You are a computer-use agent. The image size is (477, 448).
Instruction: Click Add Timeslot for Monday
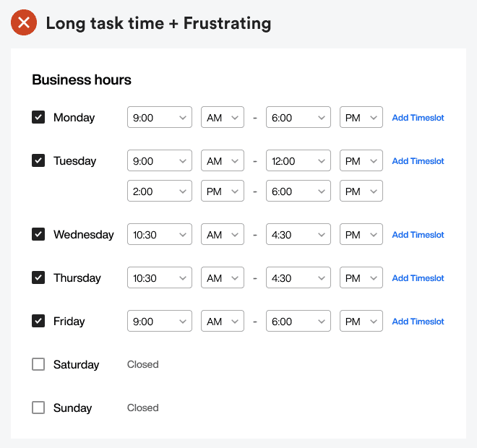[x=418, y=118]
